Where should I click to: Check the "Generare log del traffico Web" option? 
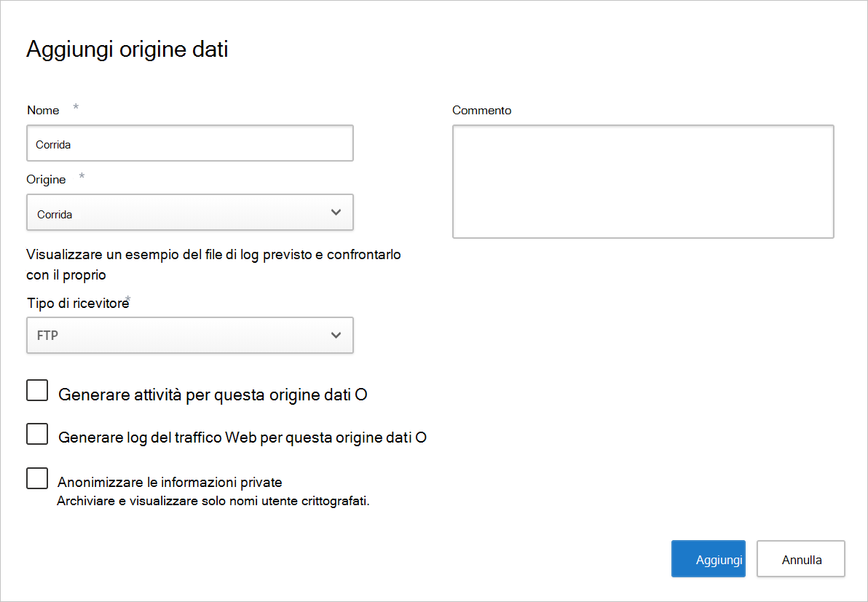[37, 433]
